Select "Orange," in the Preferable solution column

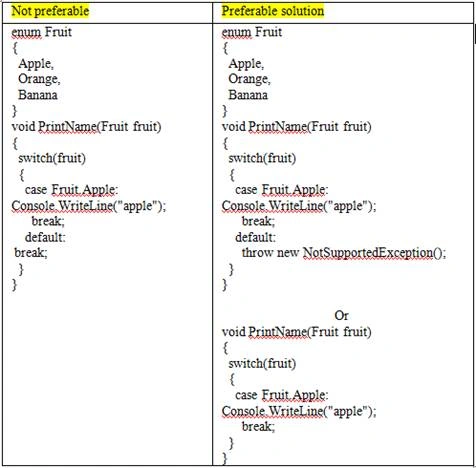(x=250, y=79)
